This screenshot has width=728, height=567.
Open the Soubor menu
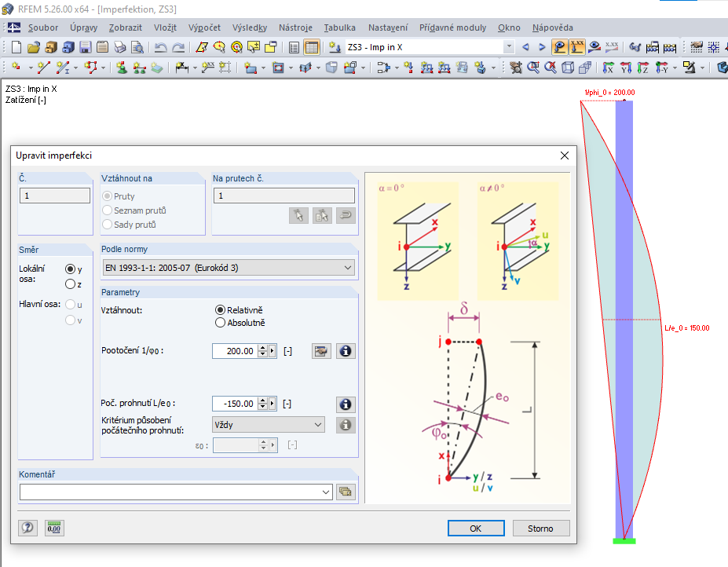click(x=42, y=27)
